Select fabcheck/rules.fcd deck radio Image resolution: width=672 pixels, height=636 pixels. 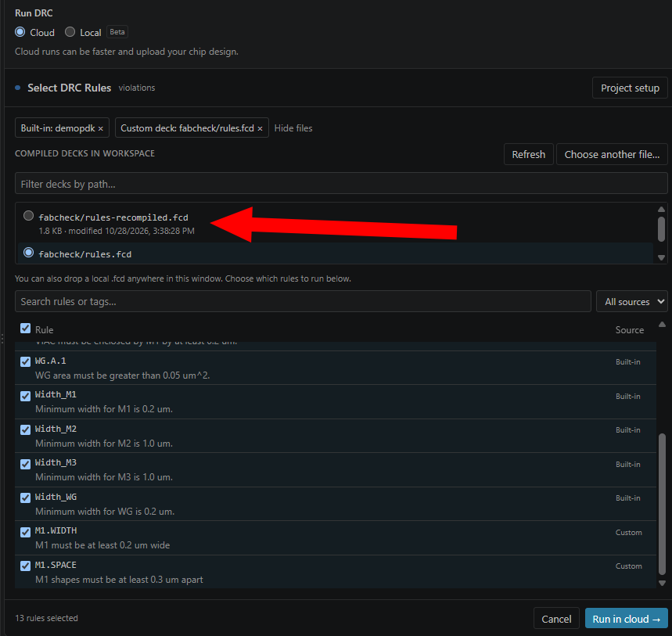[29, 253]
